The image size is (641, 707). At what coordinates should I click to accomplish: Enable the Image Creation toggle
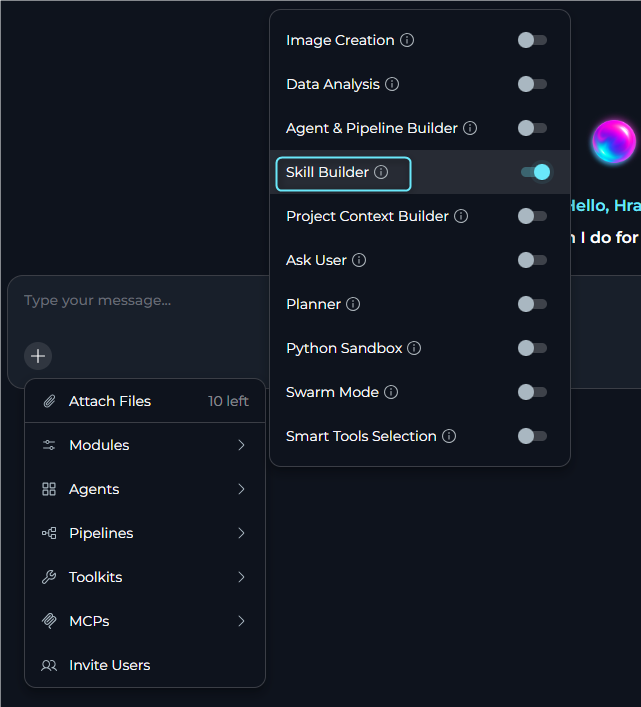(x=532, y=40)
